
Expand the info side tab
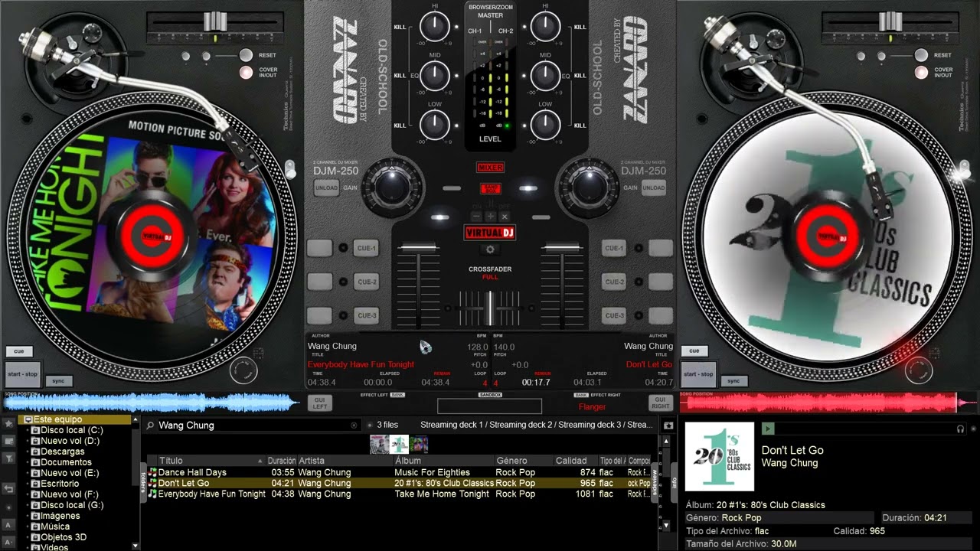click(675, 482)
